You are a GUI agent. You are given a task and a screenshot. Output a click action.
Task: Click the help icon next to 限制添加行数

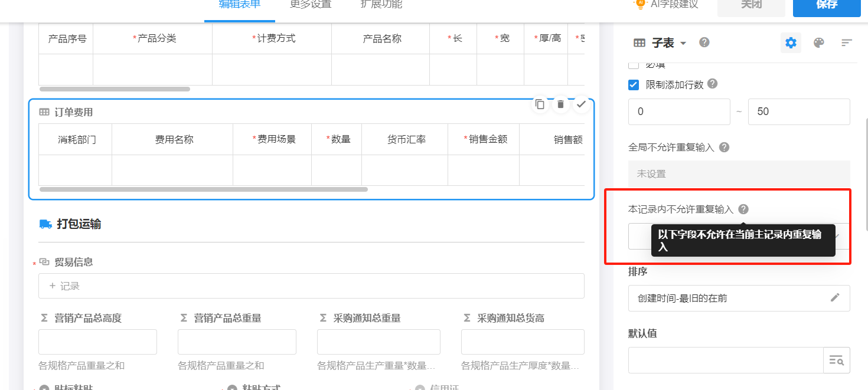tap(712, 84)
